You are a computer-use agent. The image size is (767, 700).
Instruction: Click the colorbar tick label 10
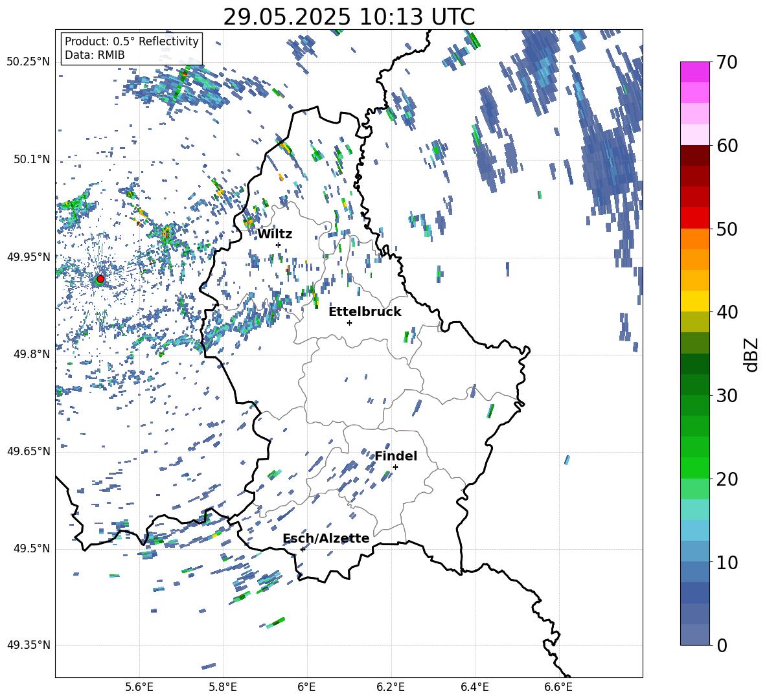click(x=727, y=562)
